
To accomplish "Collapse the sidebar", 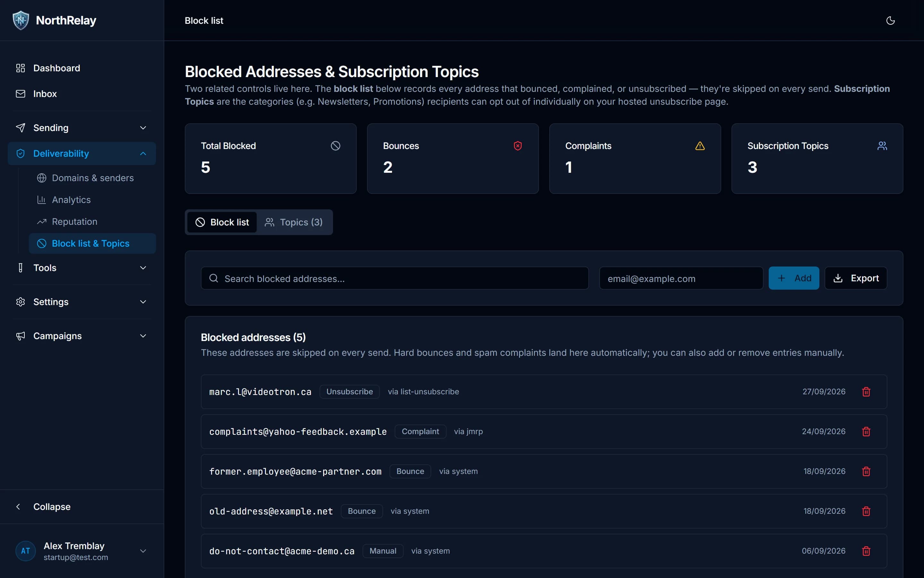I will click(82, 506).
